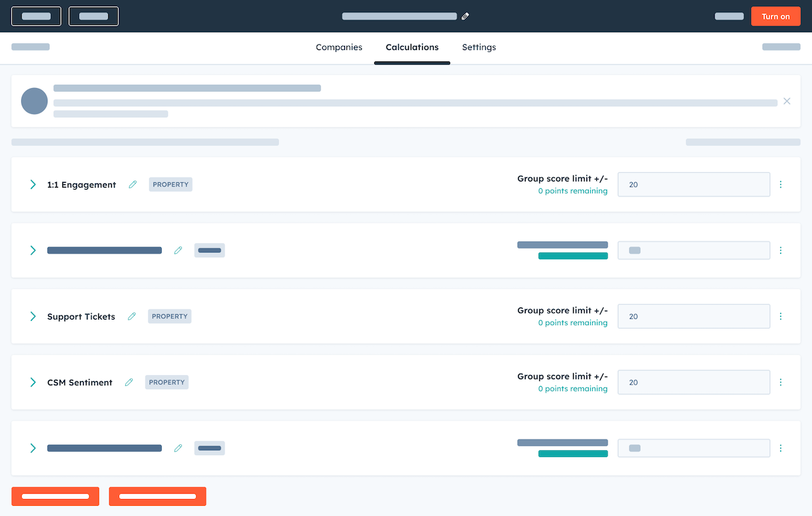Click the edit pencil on the bottom group row

tap(178, 448)
